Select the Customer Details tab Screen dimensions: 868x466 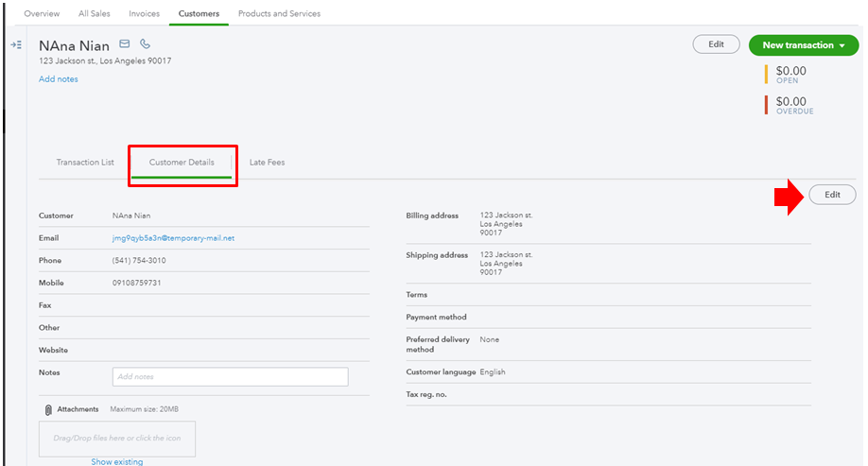[182, 163]
